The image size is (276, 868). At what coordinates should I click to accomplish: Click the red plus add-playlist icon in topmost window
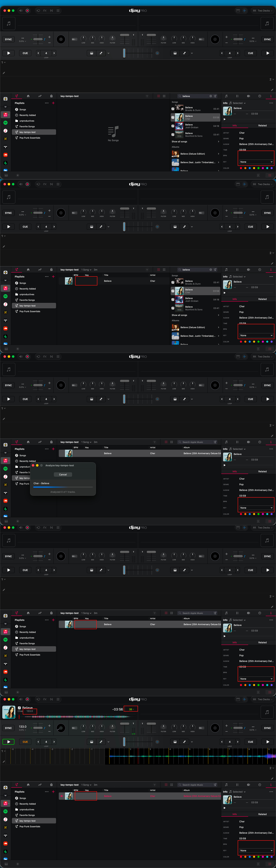(53, 103)
